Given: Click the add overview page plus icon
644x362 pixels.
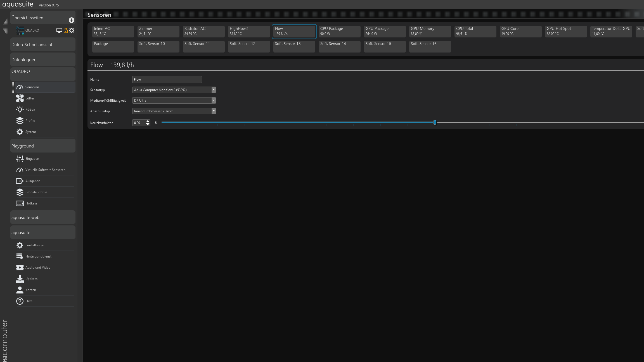Looking at the screenshot, I should click(71, 20).
